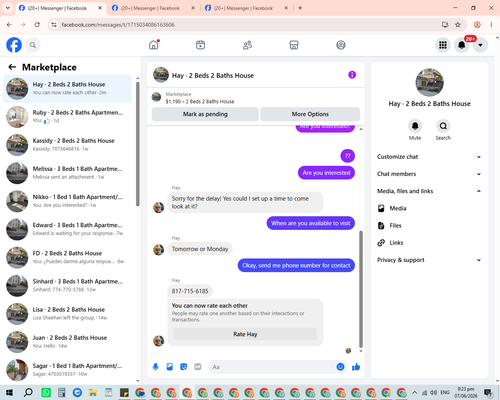Viewport: 500px width, 400px height.
Task: Open the Facebook home logo
Action: click(14, 45)
